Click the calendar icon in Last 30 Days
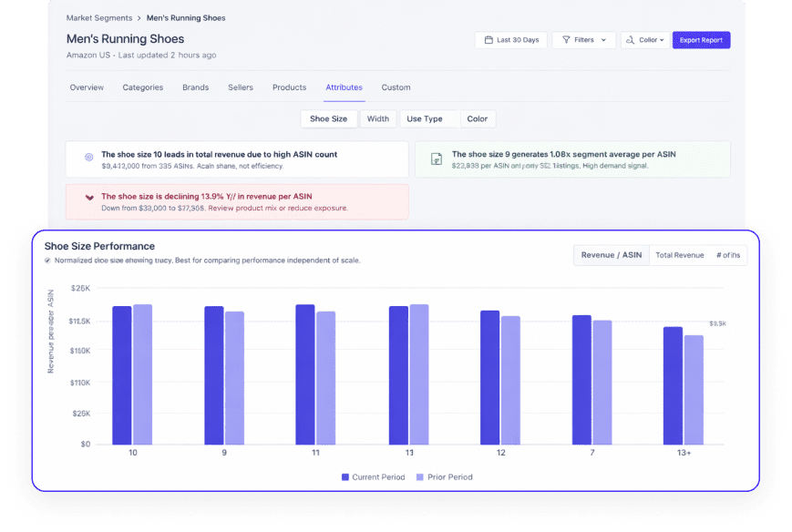This screenshot has width=792, height=532. pyautogui.click(x=488, y=40)
